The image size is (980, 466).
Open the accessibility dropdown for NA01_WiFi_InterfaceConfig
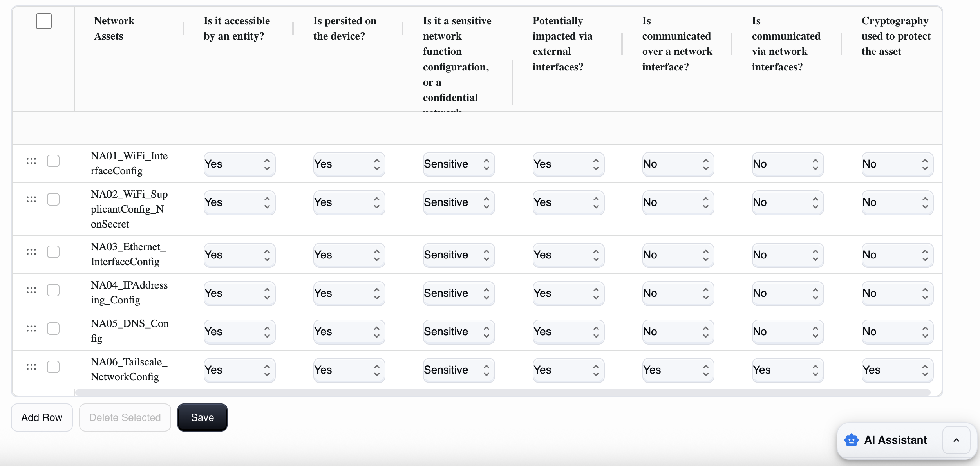point(239,164)
